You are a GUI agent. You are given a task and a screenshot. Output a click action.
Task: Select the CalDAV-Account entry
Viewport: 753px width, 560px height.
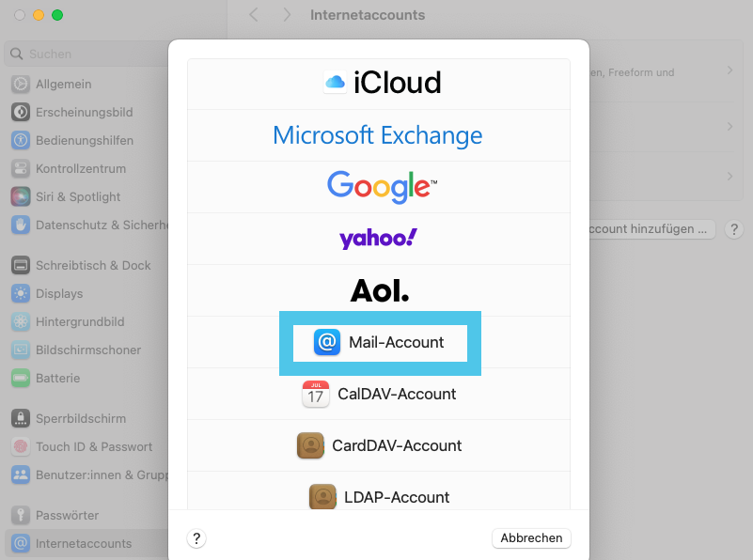(x=379, y=394)
